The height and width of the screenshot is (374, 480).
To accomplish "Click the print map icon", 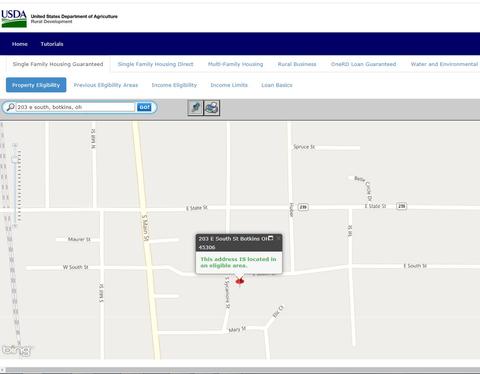I will pyautogui.click(x=212, y=108).
